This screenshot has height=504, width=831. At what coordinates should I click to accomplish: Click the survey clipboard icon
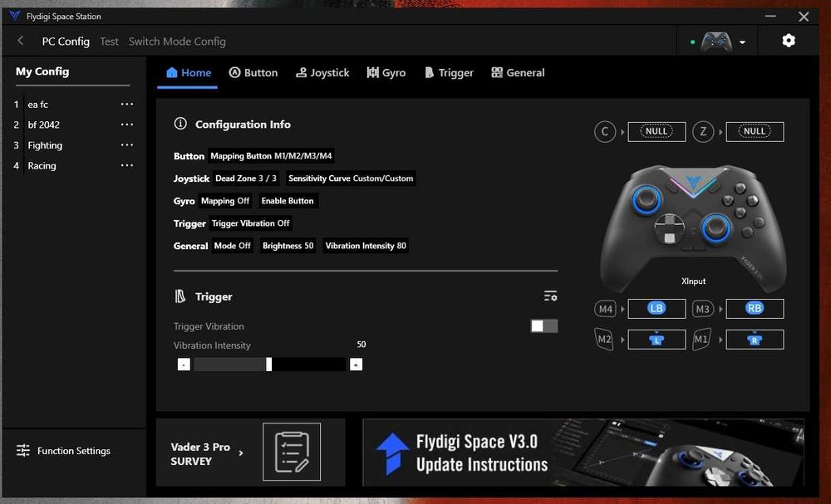pyautogui.click(x=292, y=452)
